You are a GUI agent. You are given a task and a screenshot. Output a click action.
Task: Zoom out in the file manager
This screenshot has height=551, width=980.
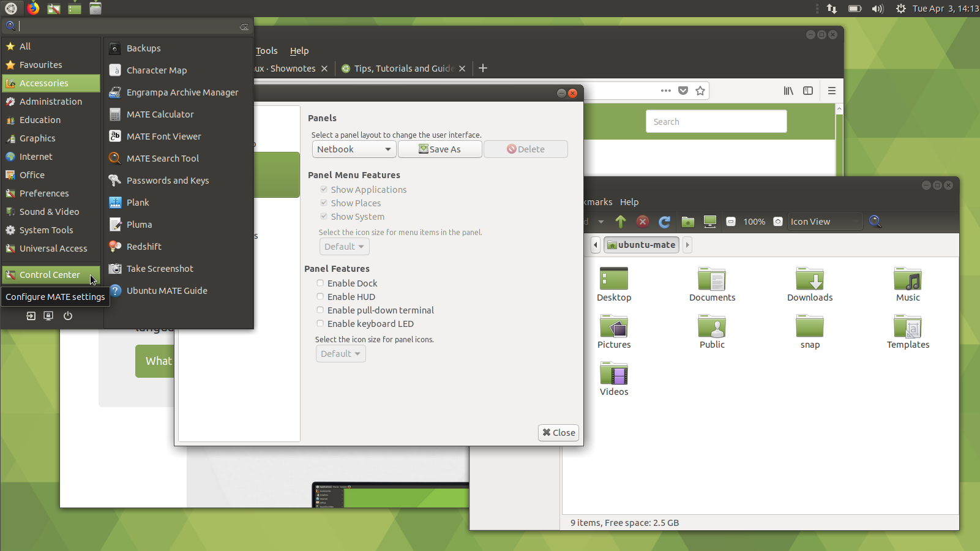coord(731,222)
